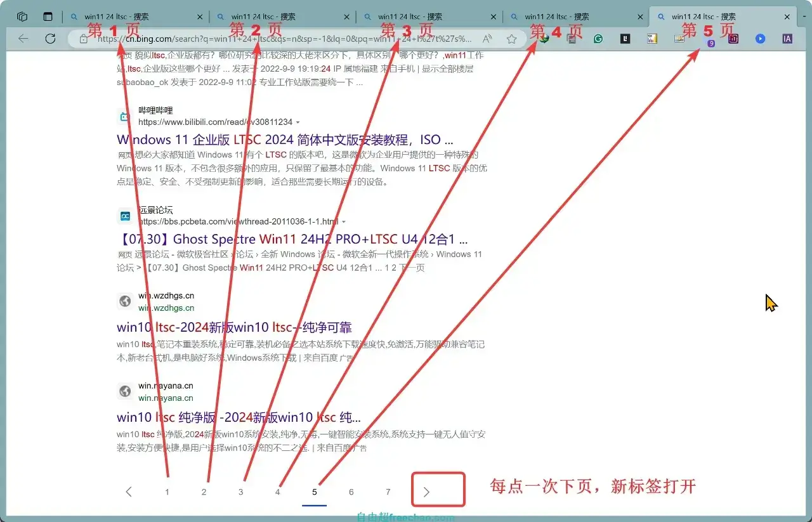Open the picture-style extension icon beside the chart icon

pos(679,39)
